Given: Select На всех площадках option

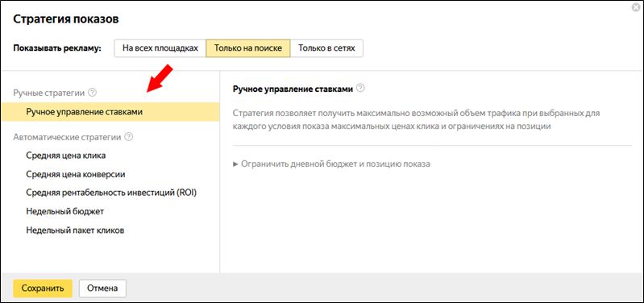Looking at the screenshot, I should pos(160,48).
